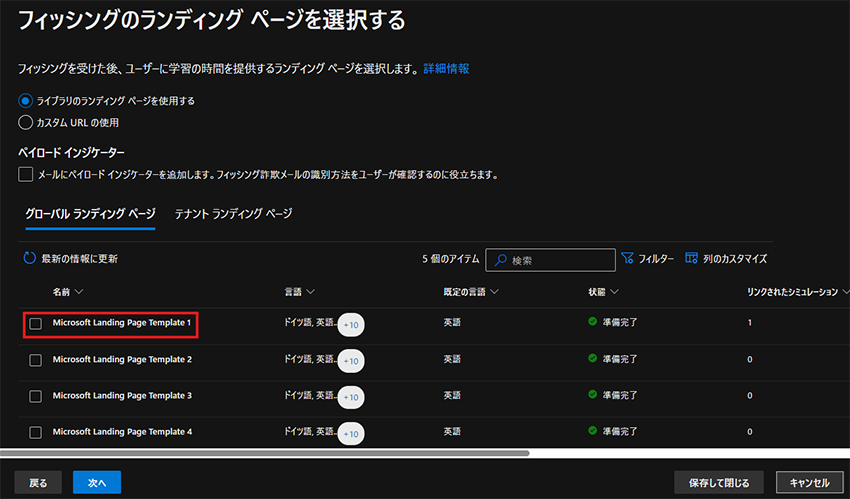
Task: Check Microsoft Landing Page Template 2 checkbox
Action: point(36,360)
